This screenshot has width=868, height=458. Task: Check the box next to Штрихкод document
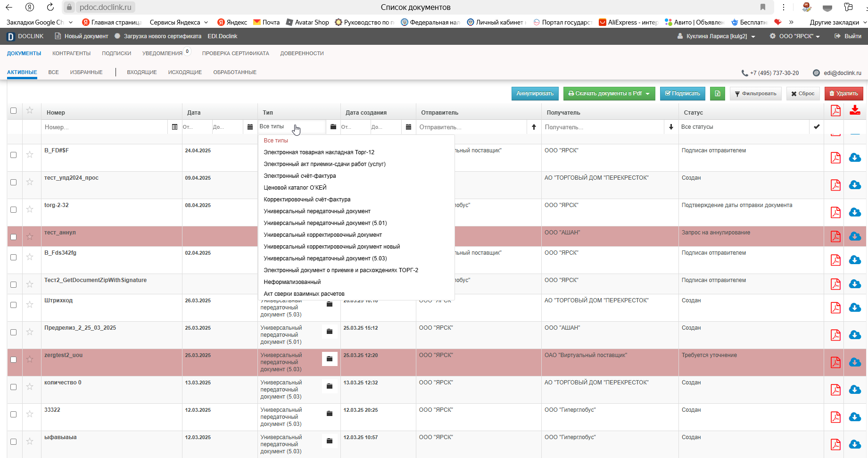[13, 305]
